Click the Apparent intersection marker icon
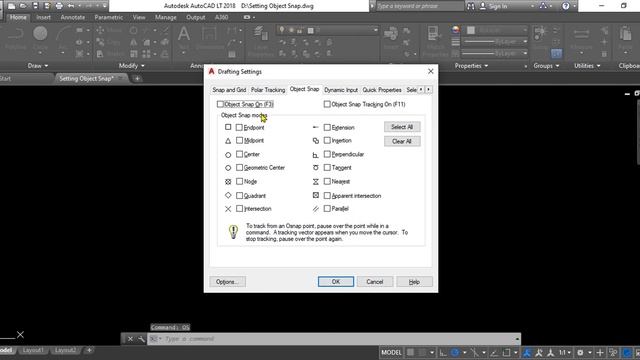 coord(316,196)
